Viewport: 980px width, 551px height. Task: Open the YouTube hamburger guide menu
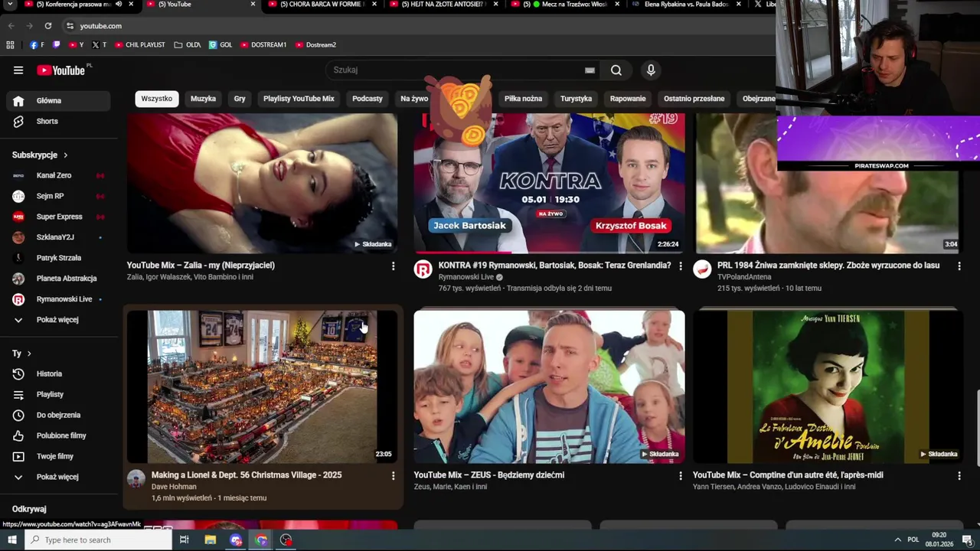tap(18, 70)
